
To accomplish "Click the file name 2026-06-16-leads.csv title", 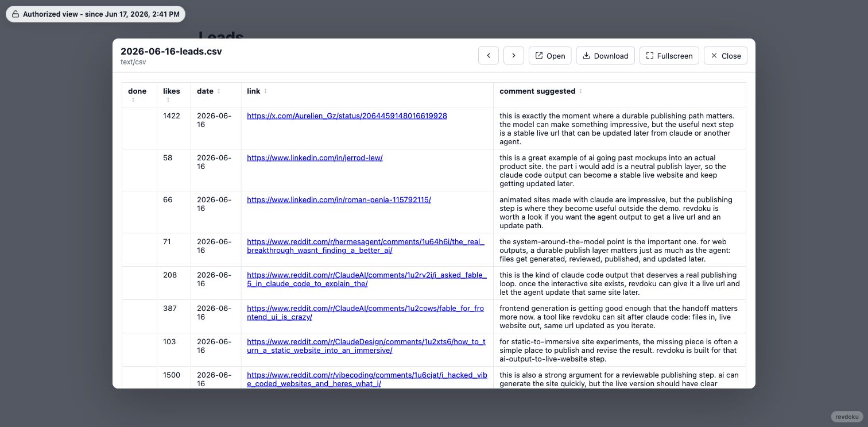I will (x=171, y=51).
